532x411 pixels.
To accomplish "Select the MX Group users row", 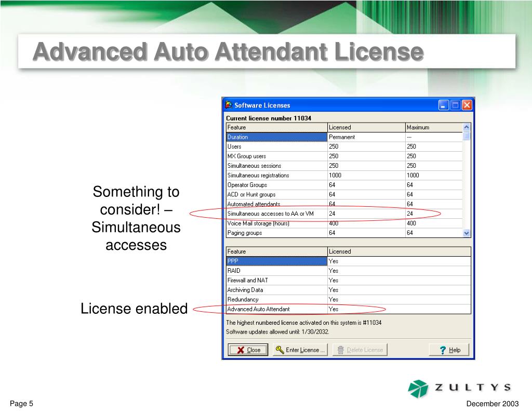I will (344, 156).
